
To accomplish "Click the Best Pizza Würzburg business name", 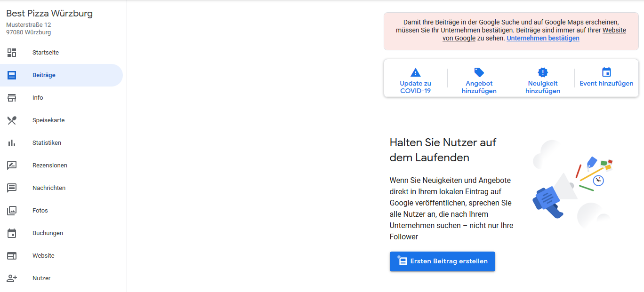I will pyautogui.click(x=49, y=14).
